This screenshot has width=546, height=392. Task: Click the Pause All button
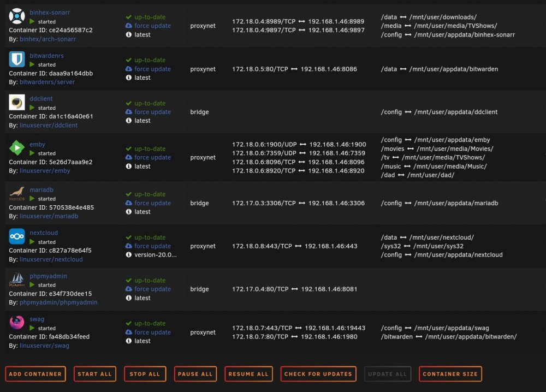[195, 374]
